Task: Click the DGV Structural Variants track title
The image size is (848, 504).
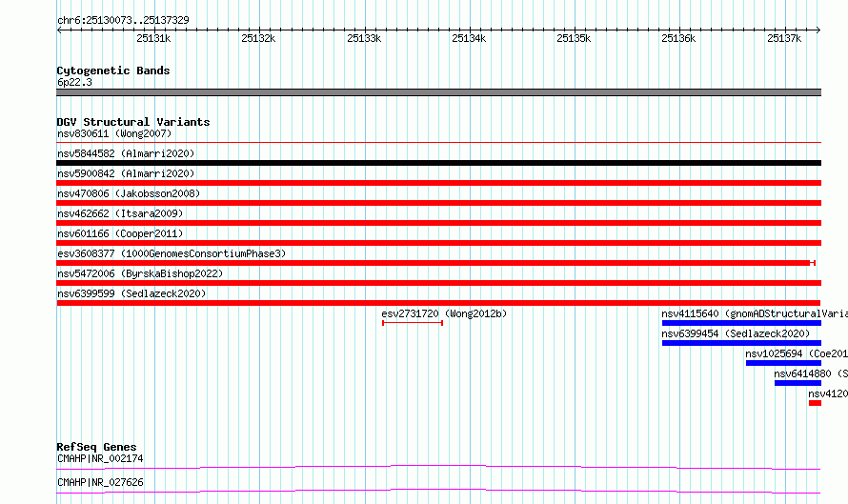Action: click(133, 122)
